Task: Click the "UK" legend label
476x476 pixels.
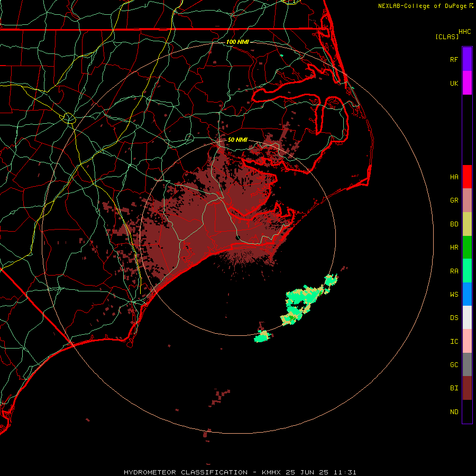Action: click(x=454, y=83)
